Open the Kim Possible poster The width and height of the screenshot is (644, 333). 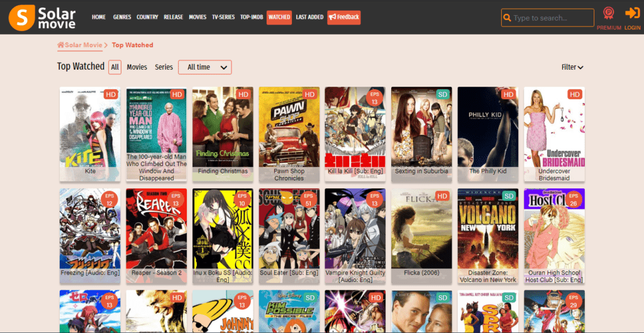[289, 311]
